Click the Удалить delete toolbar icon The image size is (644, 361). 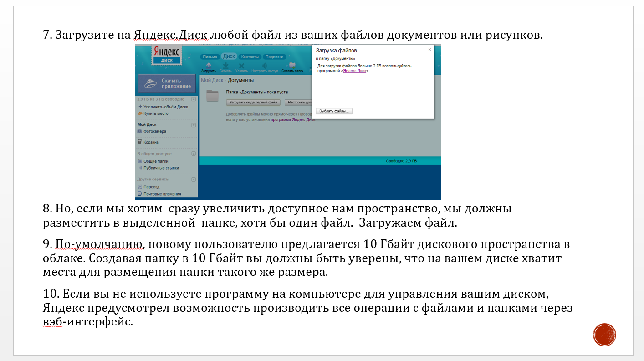pos(241,67)
